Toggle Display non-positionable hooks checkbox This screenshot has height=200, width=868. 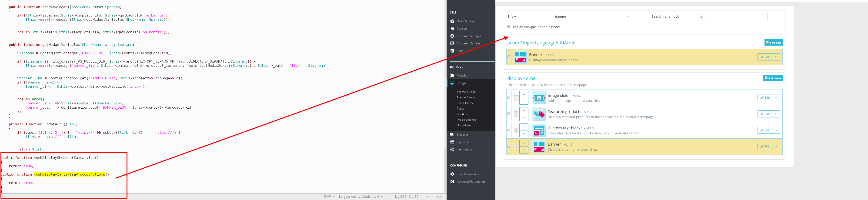click(509, 27)
